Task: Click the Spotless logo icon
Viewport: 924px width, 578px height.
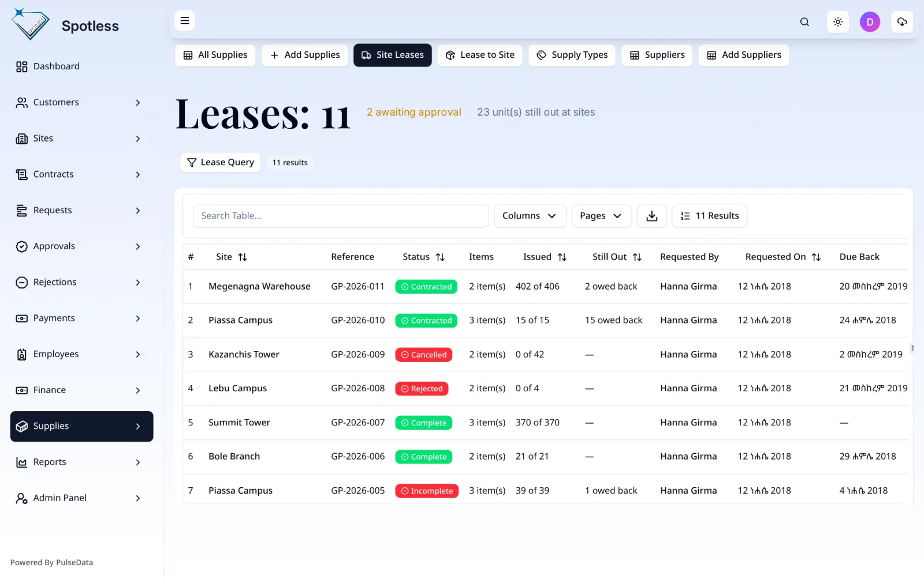Action: 30,24
